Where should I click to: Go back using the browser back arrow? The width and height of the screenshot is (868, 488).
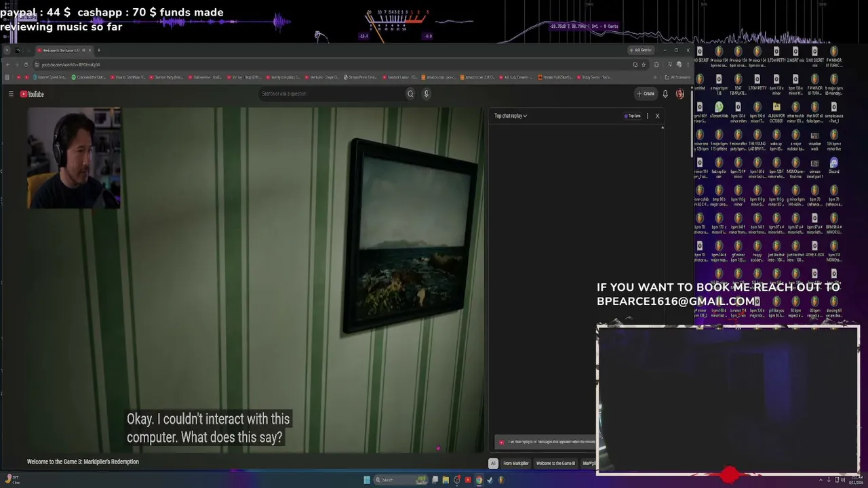pos(7,64)
